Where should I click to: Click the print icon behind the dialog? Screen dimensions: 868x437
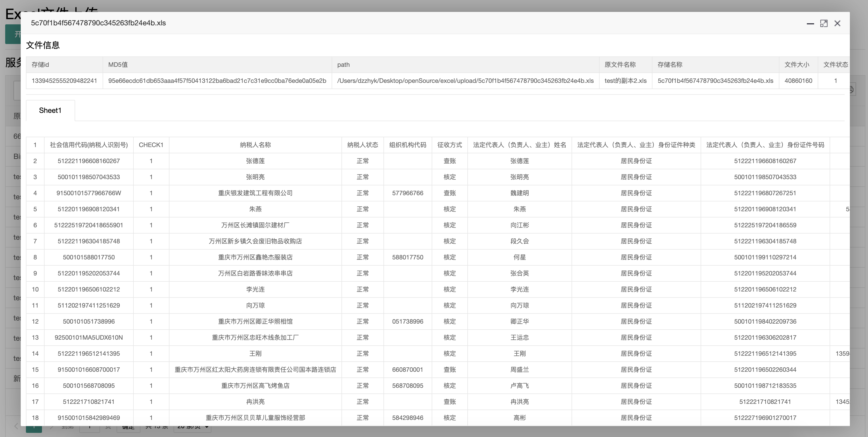pyautogui.click(x=852, y=90)
